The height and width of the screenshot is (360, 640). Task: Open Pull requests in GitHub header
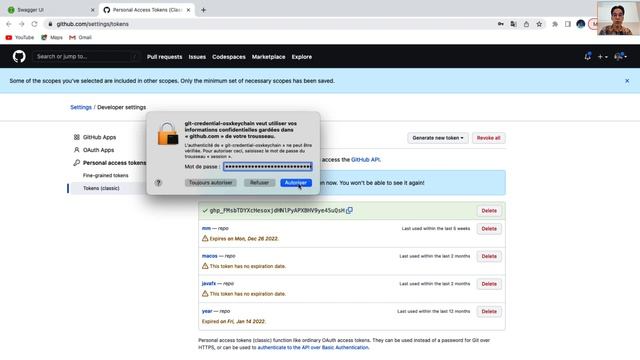[164, 57]
